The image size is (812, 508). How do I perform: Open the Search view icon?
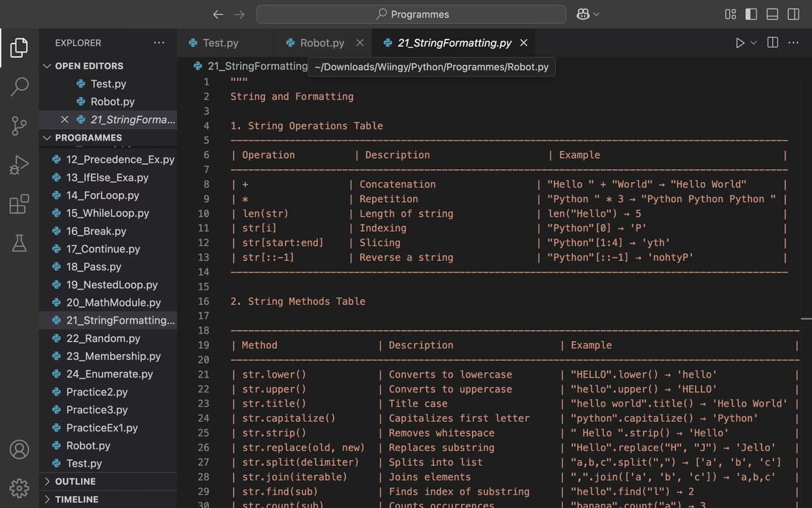coord(19,86)
